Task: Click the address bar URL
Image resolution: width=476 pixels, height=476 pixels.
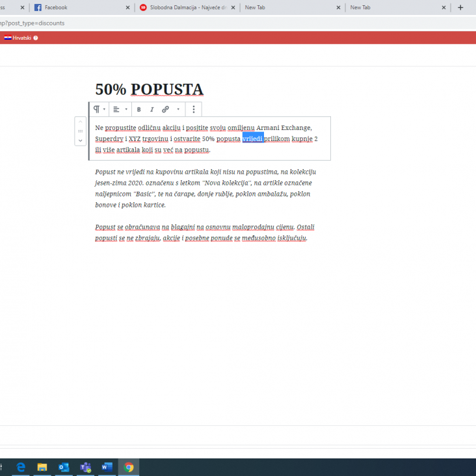Action: [32, 23]
